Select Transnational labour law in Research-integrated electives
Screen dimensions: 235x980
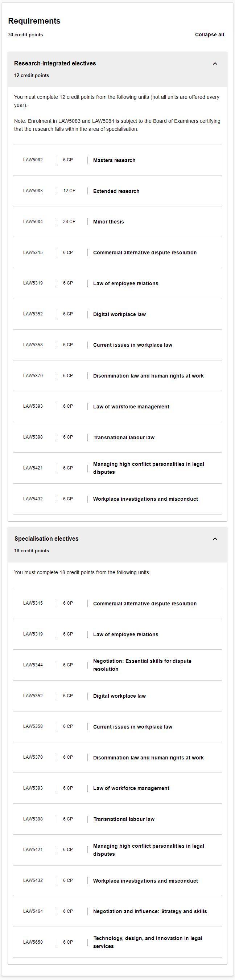pyautogui.click(x=117, y=437)
